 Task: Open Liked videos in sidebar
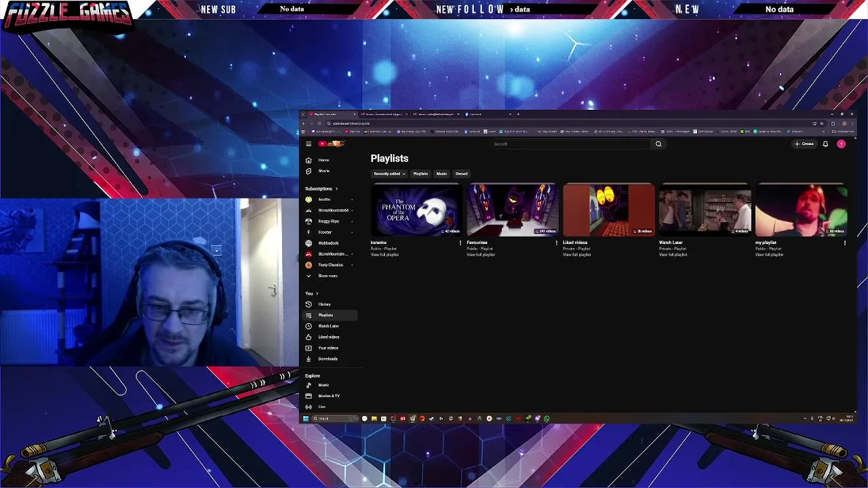tap(329, 337)
